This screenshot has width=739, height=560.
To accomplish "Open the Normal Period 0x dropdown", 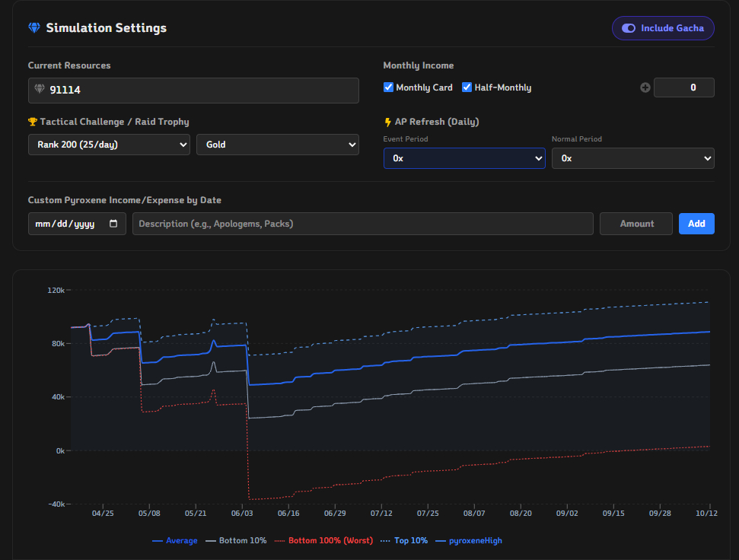I will point(633,158).
